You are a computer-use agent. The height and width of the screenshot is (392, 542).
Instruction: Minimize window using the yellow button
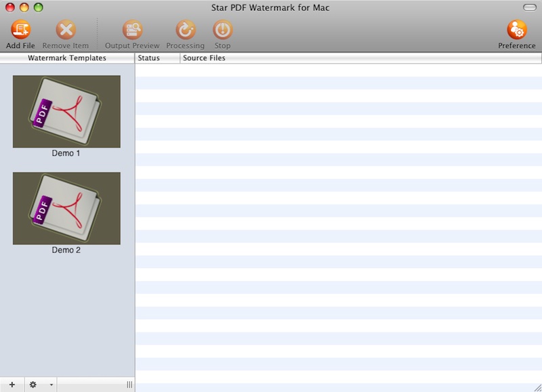click(x=24, y=7)
